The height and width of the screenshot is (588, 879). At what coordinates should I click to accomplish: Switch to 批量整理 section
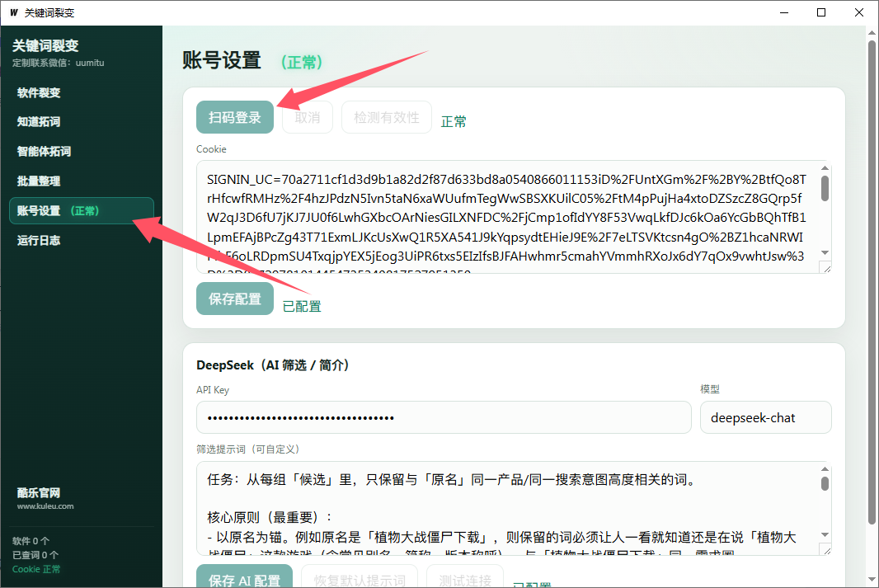point(39,181)
